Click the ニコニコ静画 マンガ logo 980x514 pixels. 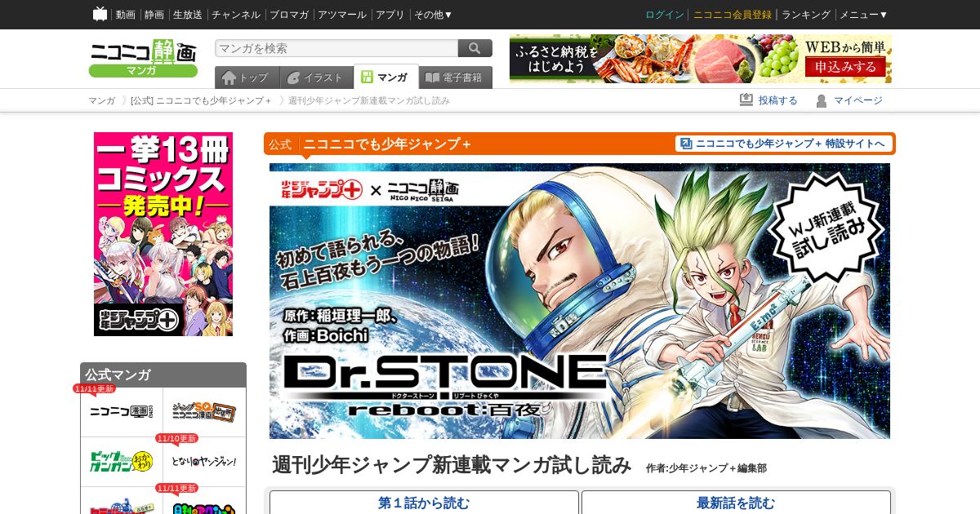[x=143, y=59]
